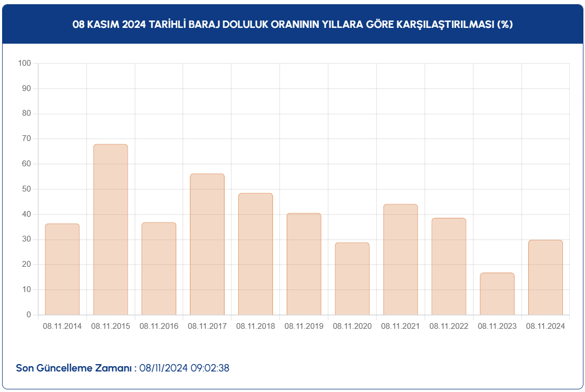Click the update timestamp 08/11/2024 09:02:38
This screenshot has width=585, height=392.
point(184,368)
